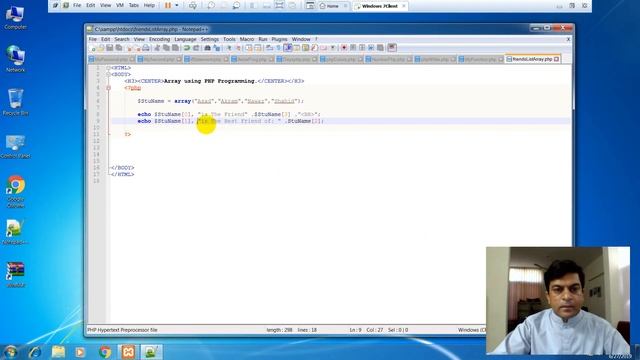Redo the edit with the toolbar arrow
Image resolution: width=640 pixels, height=360 pixels.
(x=196, y=48)
